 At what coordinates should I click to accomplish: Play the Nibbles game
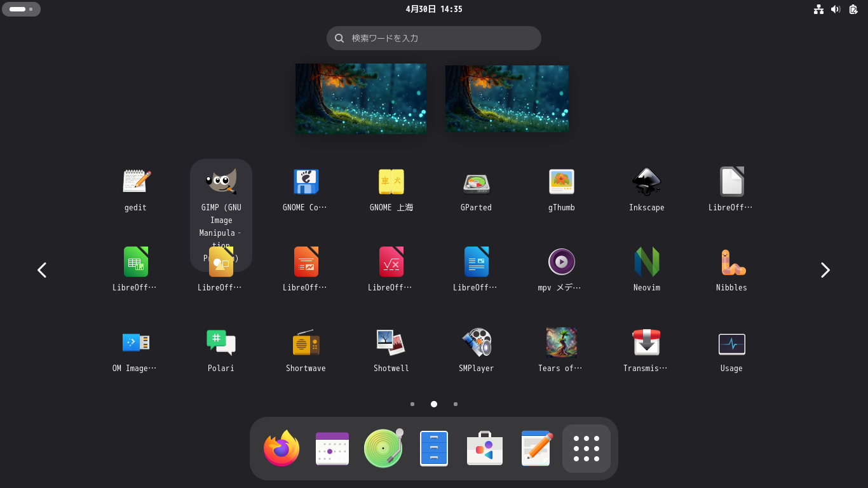pyautogui.click(x=731, y=262)
